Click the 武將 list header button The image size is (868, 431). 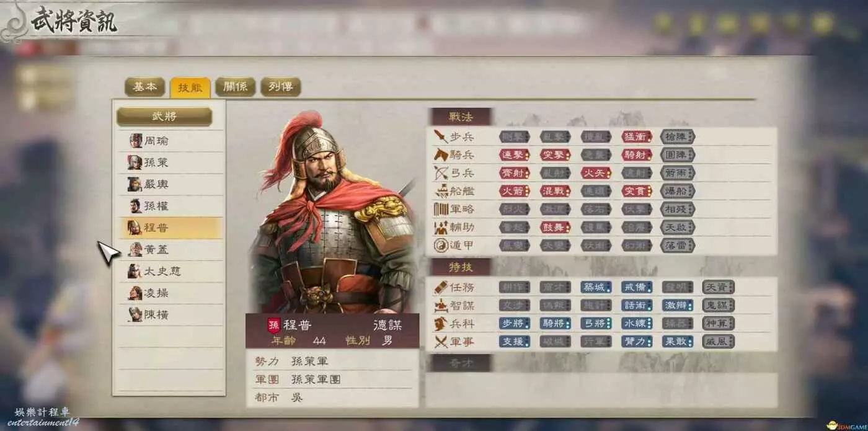pyautogui.click(x=164, y=117)
